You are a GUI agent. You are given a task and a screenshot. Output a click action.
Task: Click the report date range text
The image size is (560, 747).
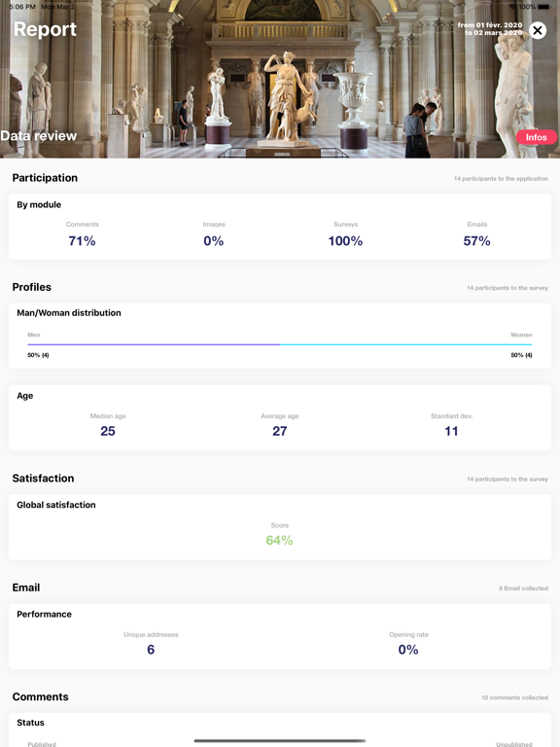[x=490, y=28]
